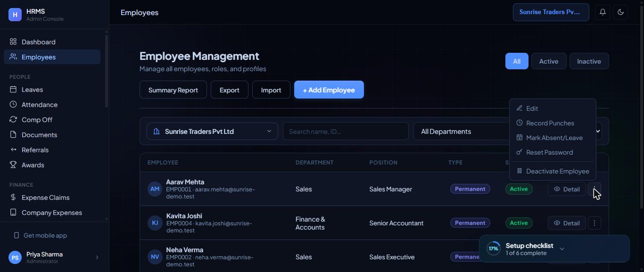Open Kavita Joshi's more actions menu

[x=594, y=223]
